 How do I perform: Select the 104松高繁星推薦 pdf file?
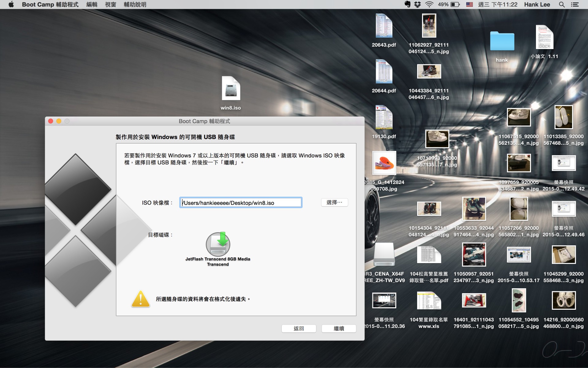click(429, 255)
